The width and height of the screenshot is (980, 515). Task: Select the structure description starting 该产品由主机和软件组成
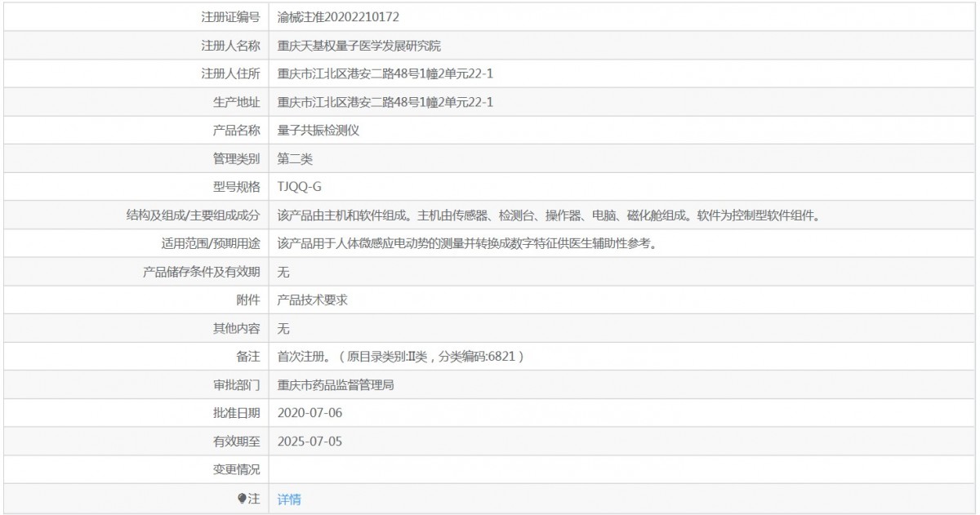tap(548, 215)
